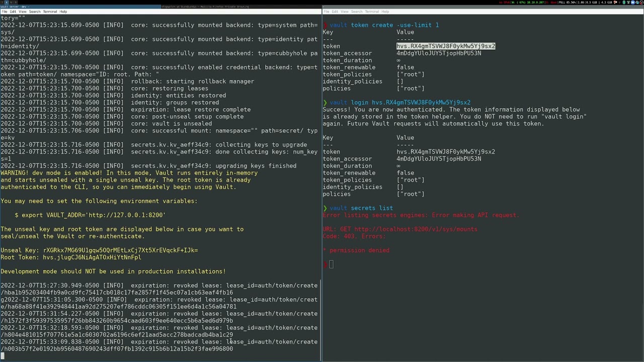This screenshot has width=644, height=362.
Task: Click the 15:31:54.227 revoked lease log entry
Action: 159,317
